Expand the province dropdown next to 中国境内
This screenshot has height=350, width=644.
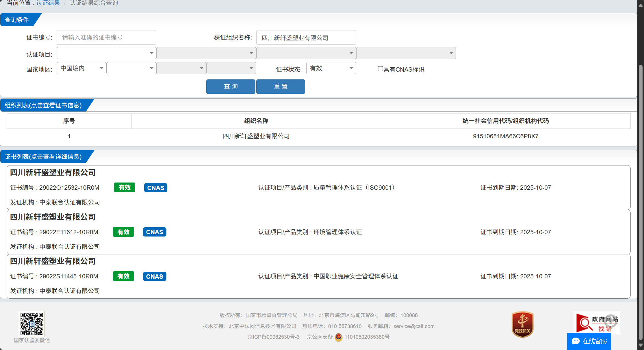[x=131, y=68]
